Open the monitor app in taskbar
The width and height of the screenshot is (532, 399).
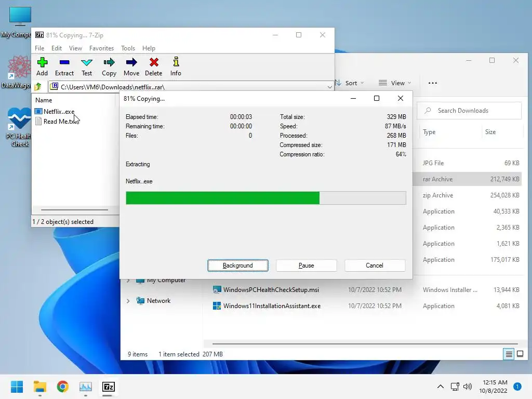click(x=86, y=387)
